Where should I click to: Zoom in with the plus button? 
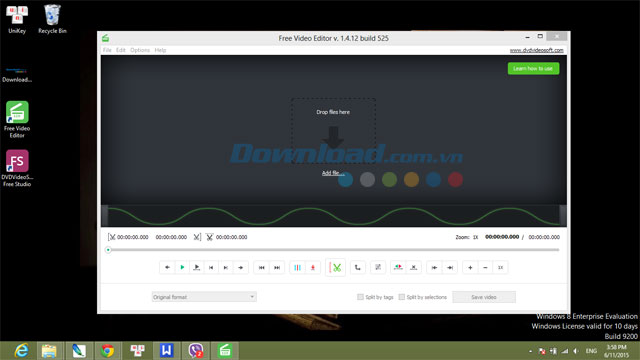(470, 267)
